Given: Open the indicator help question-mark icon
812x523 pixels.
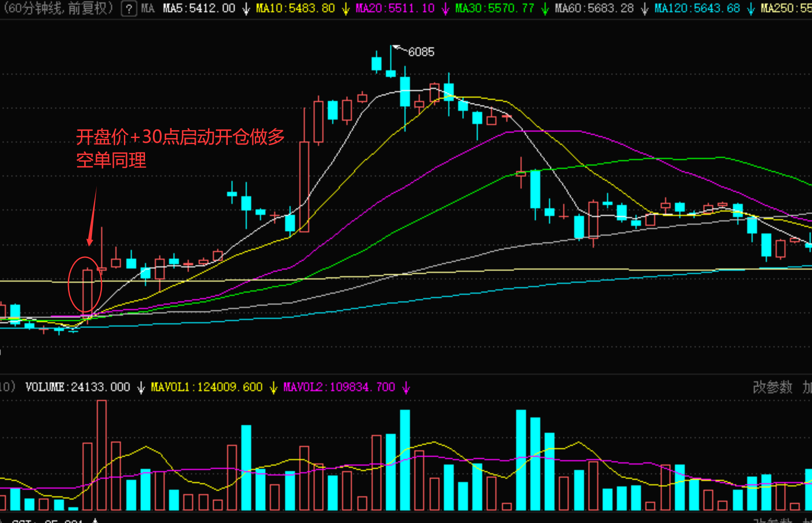Looking at the screenshot, I should click(x=129, y=9).
